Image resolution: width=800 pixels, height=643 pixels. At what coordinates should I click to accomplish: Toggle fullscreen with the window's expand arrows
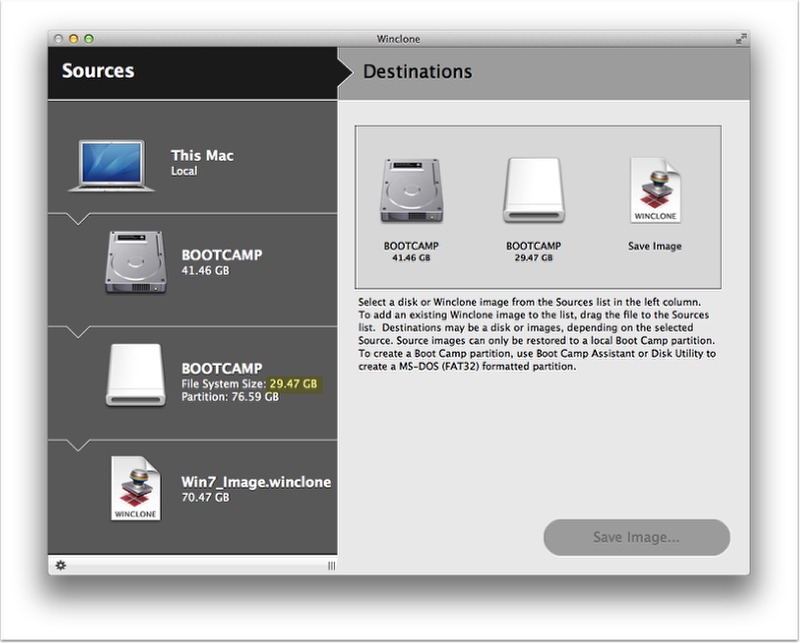point(741,39)
